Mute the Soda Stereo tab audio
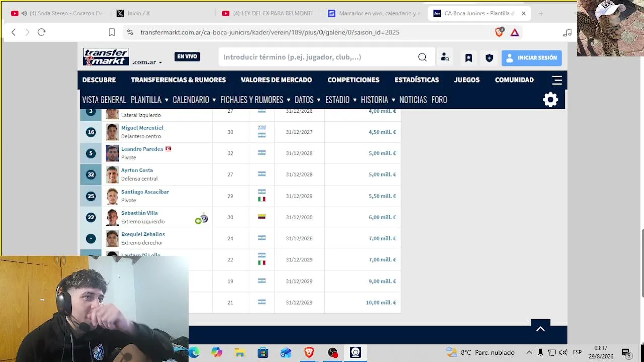644x362 pixels. point(24,13)
